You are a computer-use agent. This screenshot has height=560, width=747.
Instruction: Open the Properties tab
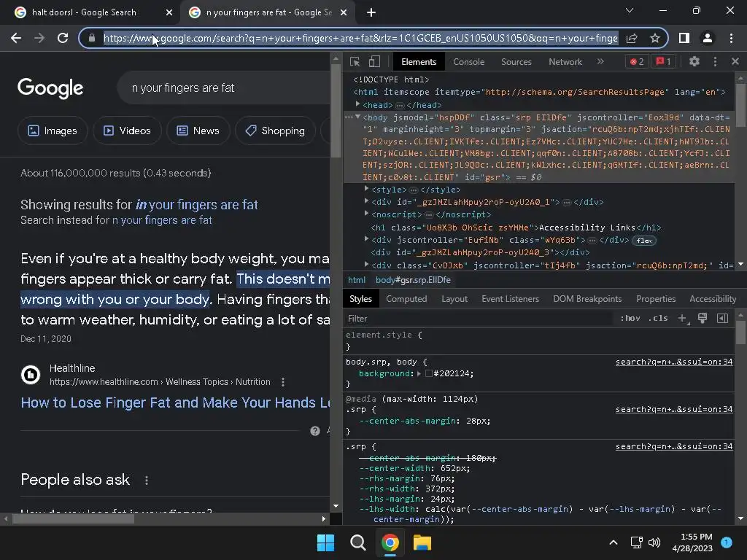point(656,298)
